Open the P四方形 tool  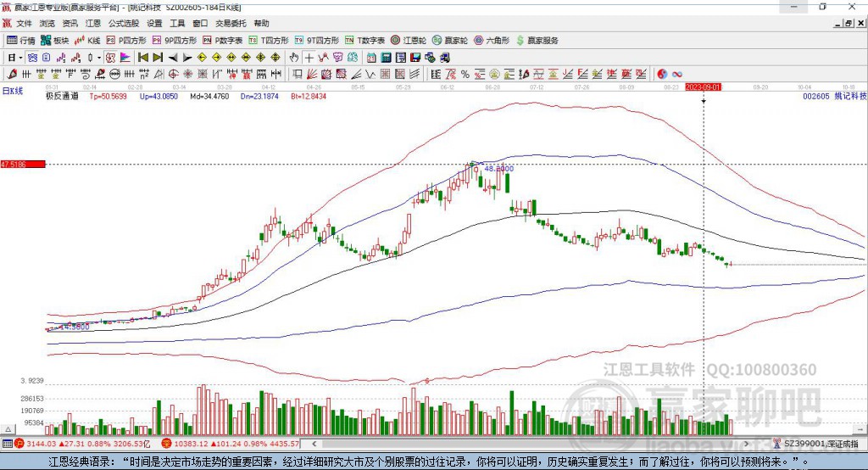(125, 41)
